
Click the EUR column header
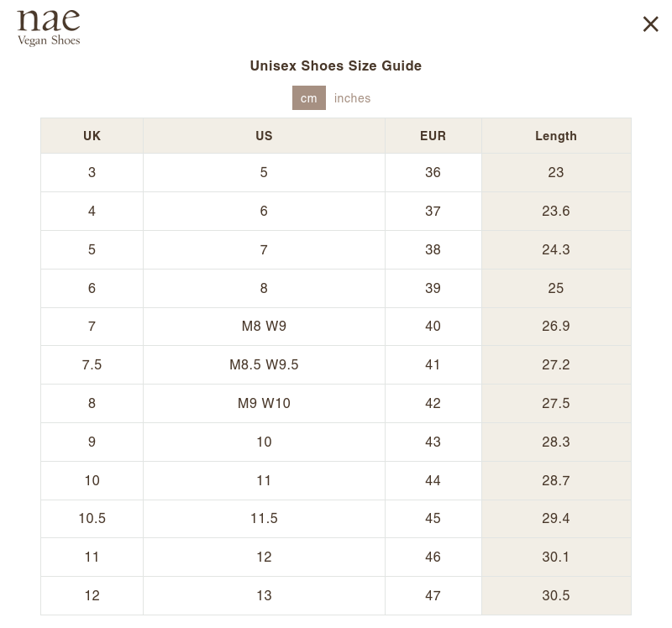coord(433,136)
